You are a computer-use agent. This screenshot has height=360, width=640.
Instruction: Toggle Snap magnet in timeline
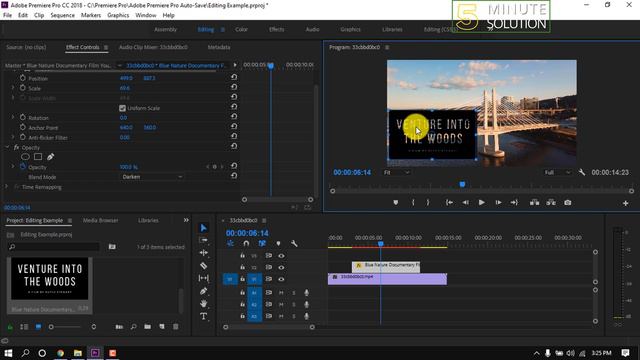[x=246, y=244]
